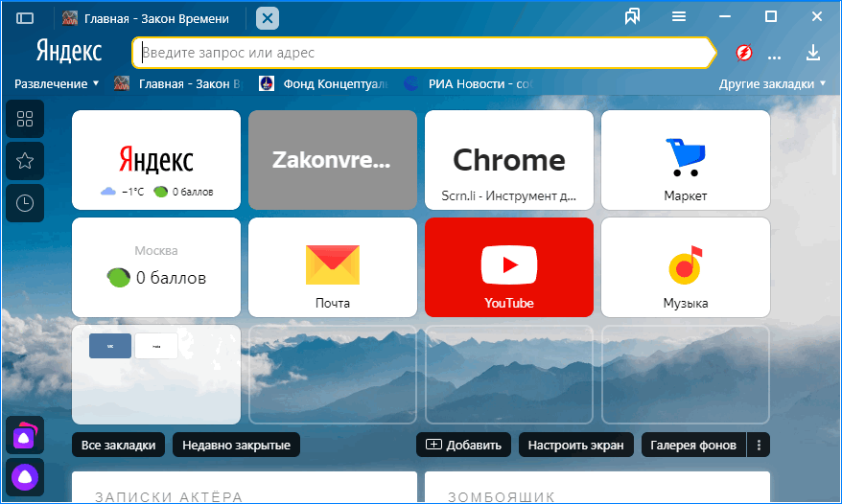The image size is (842, 504).
Task: Click the round purple Alice voice icon
Action: point(25,477)
